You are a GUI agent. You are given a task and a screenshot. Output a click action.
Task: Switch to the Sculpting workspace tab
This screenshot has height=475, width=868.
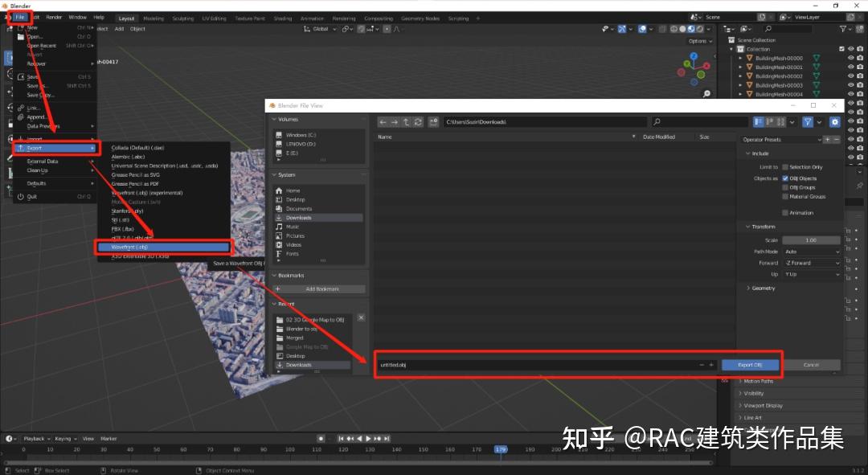[182, 18]
